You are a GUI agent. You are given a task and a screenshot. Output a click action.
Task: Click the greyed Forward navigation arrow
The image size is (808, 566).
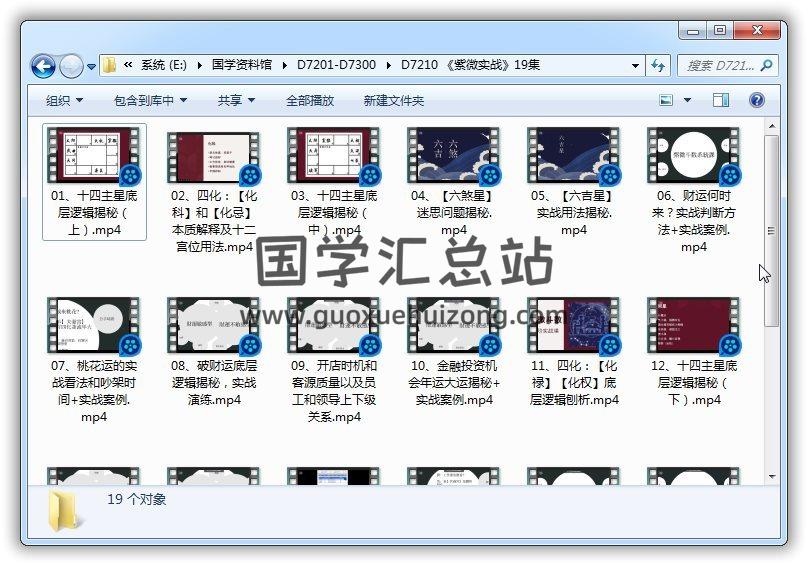point(71,66)
